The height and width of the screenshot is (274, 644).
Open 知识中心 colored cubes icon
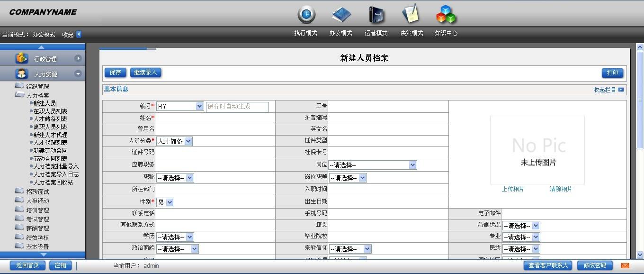click(446, 14)
